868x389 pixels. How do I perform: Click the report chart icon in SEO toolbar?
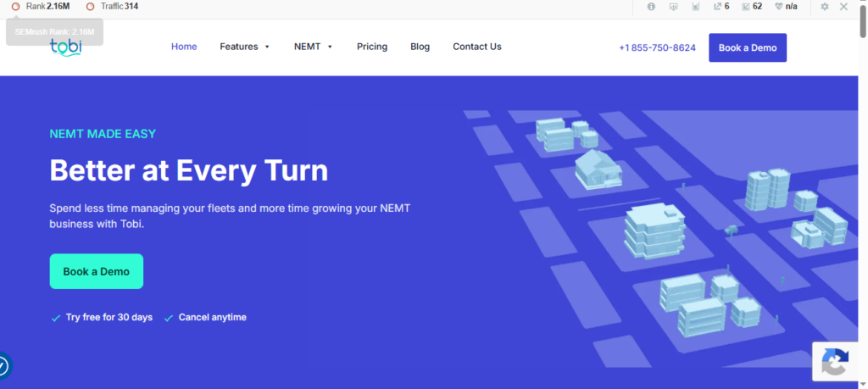point(696,7)
